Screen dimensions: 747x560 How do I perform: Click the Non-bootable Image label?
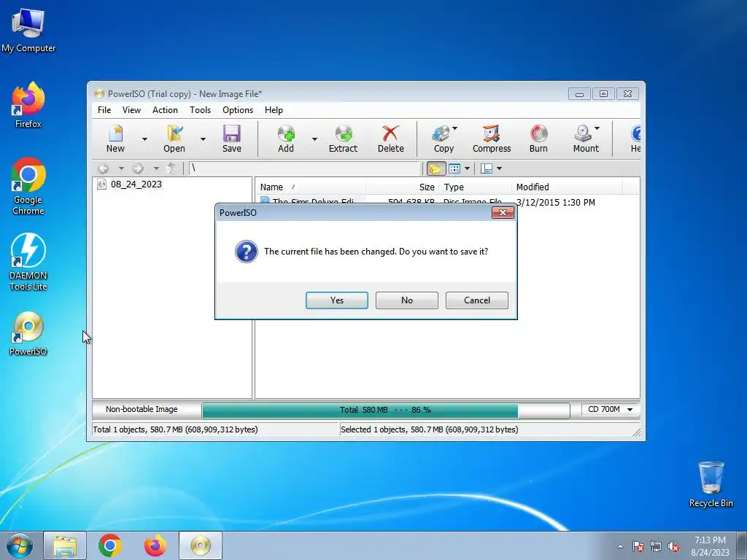[142, 409]
